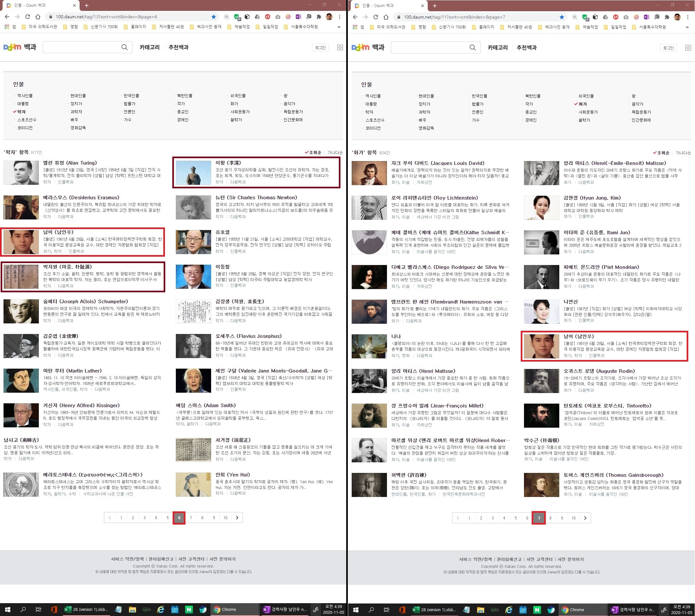Open Rembrandt portrait thumbnail
The height and width of the screenshot is (616, 695).
pos(369,312)
